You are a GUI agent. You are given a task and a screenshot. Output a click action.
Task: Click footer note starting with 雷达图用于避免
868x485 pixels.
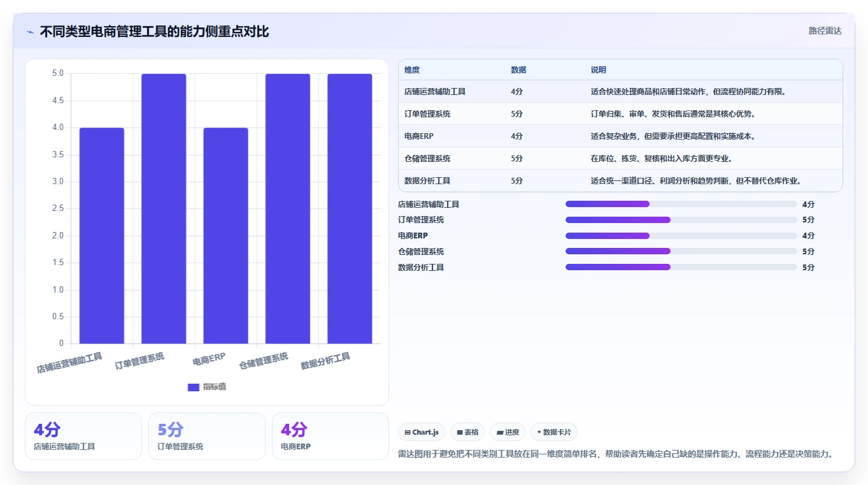point(616,454)
